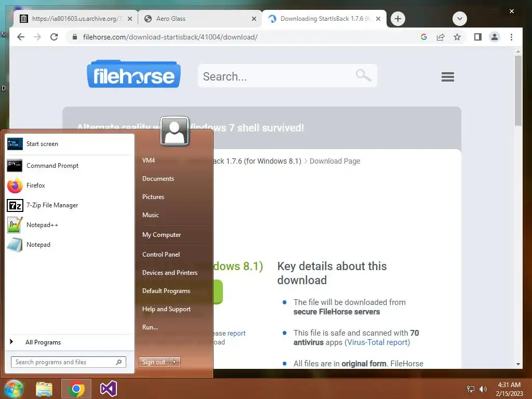Screen dimensions: 532x399
Task: Click the magnifier icon in FileHorse search
Action: coord(363,75)
